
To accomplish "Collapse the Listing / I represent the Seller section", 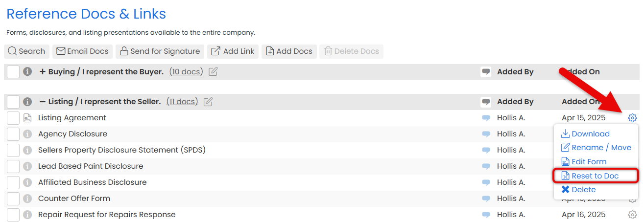I will click(43, 102).
